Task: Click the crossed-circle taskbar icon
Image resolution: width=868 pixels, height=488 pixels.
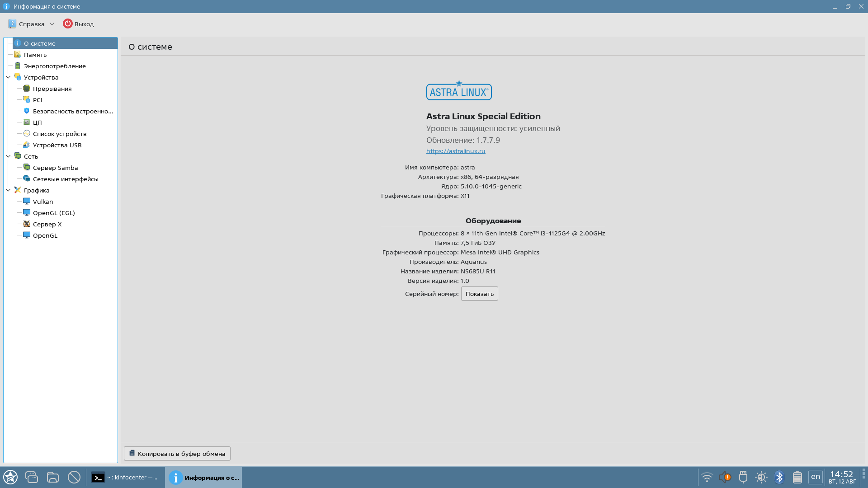Action: coord(74,477)
